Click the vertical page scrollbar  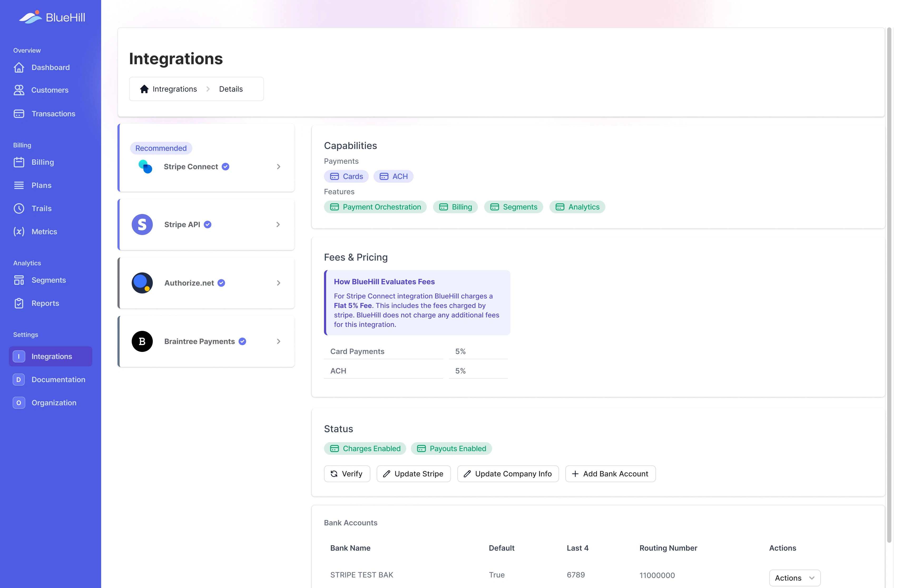pos(889,285)
